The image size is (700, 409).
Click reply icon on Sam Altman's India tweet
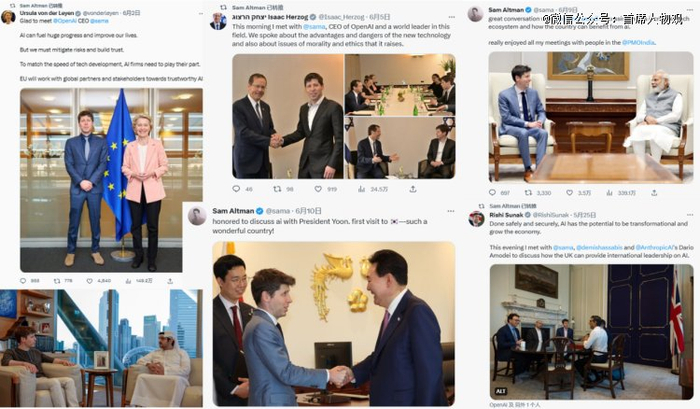[x=493, y=193]
